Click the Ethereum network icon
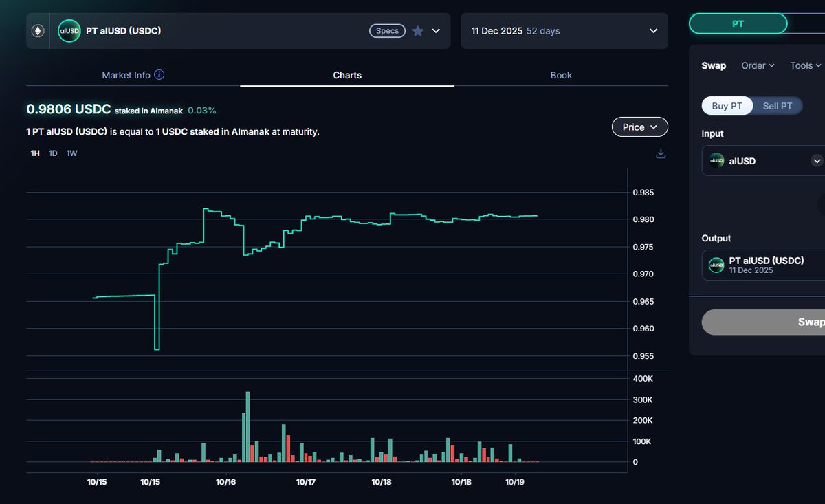 (38, 31)
